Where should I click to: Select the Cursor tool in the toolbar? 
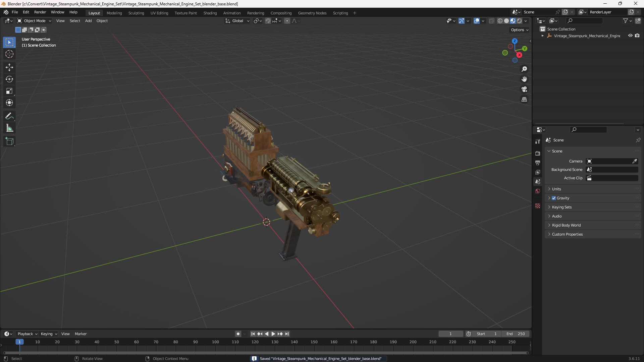click(x=9, y=54)
